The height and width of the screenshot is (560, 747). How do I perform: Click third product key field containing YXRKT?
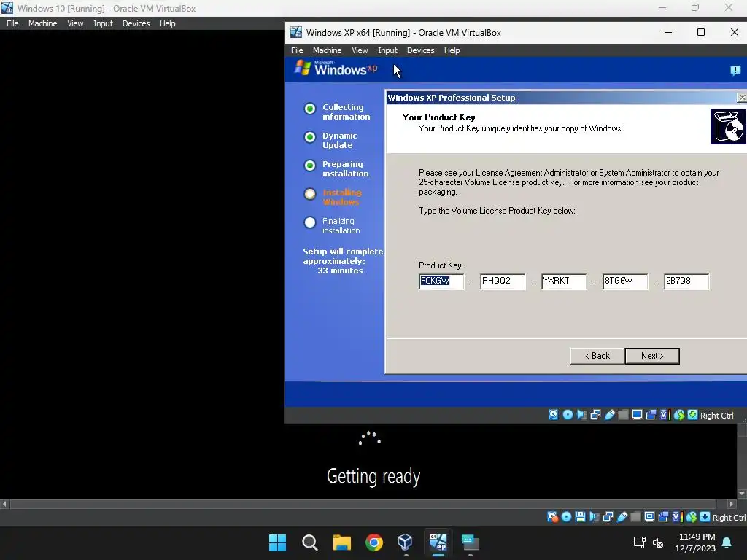click(564, 281)
